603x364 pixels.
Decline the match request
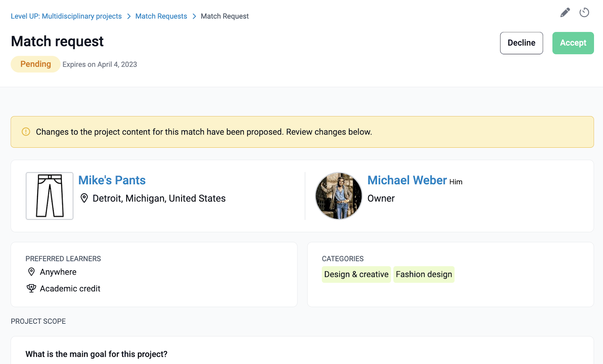click(x=521, y=43)
